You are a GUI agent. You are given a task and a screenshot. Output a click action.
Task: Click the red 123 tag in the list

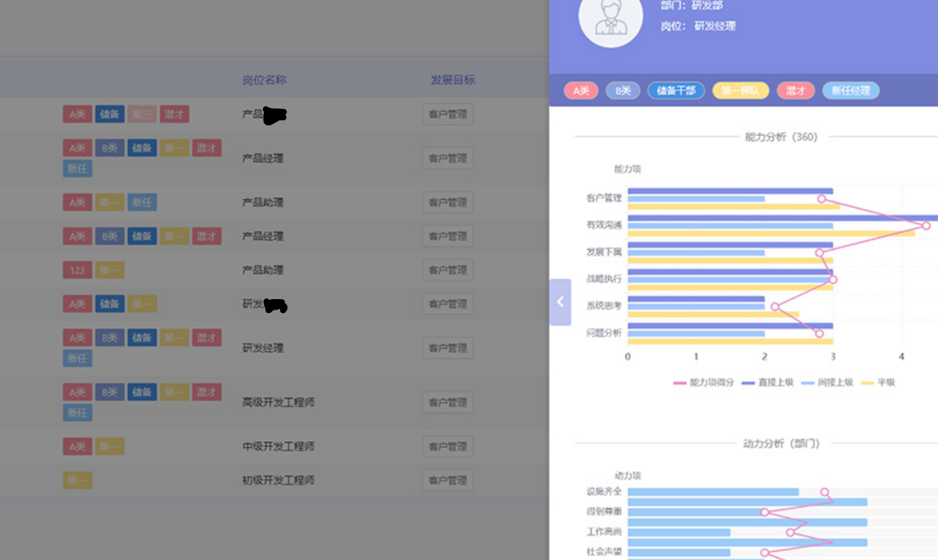coord(77,270)
